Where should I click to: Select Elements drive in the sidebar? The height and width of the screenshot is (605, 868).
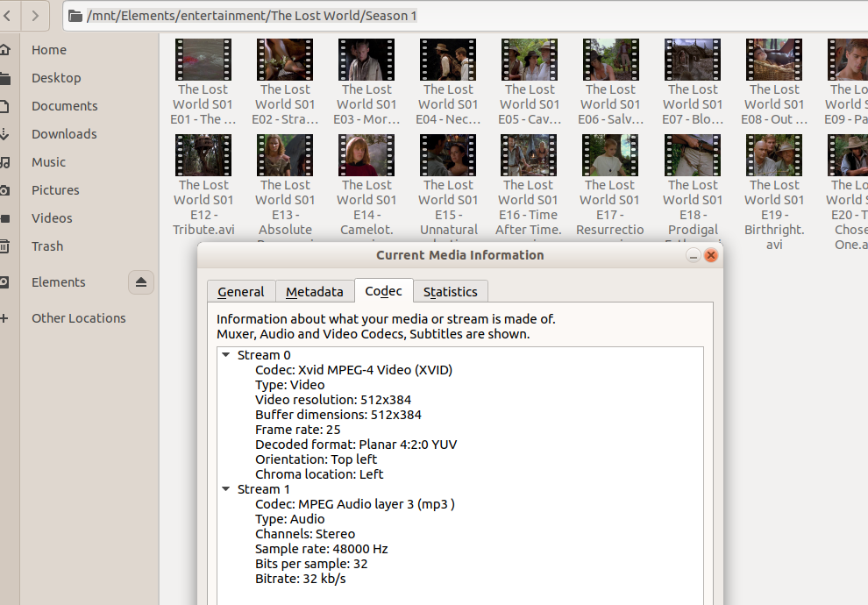(58, 282)
